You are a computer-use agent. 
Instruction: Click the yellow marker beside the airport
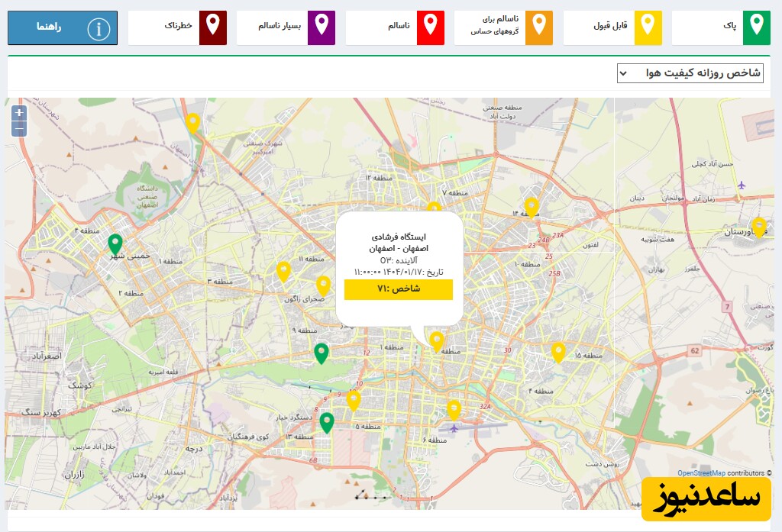[x=454, y=410]
